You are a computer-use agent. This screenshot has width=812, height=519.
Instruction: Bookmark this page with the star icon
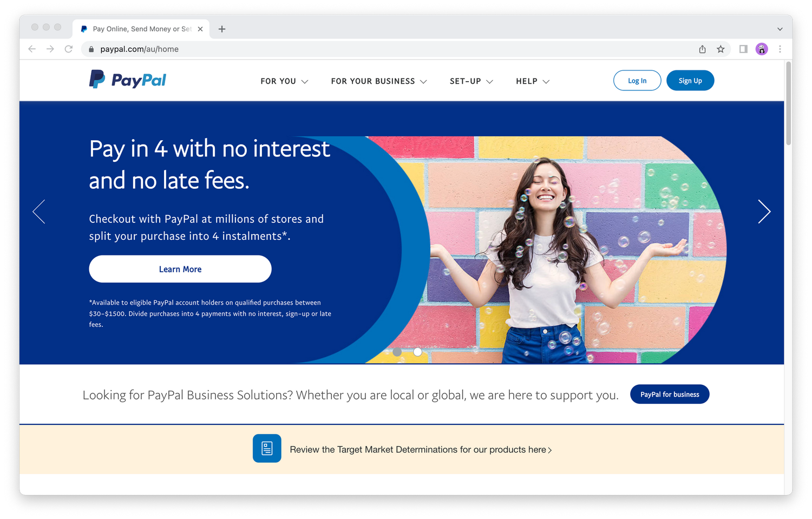point(721,49)
